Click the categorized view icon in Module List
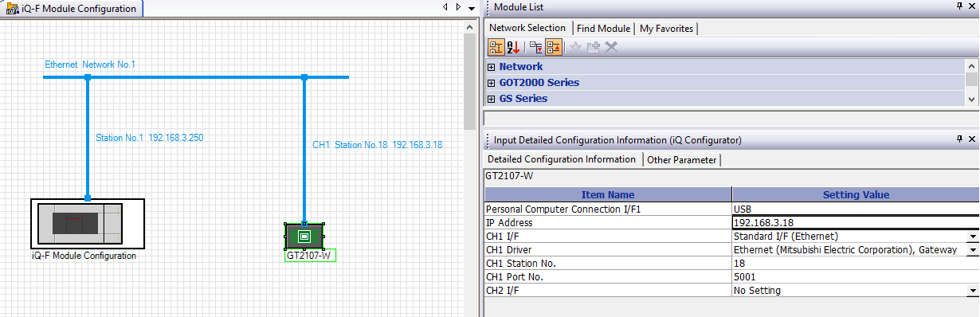This screenshot has width=980, height=317. pos(495,47)
